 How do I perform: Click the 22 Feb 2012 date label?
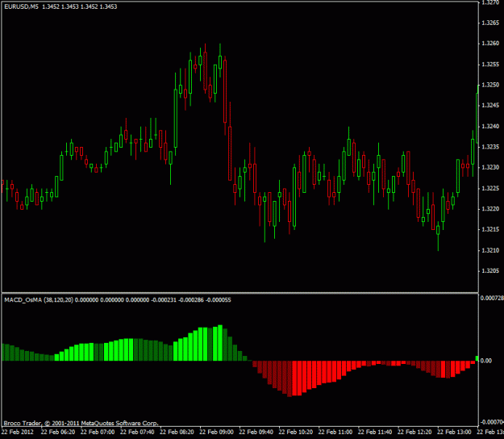click(x=18, y=432)
